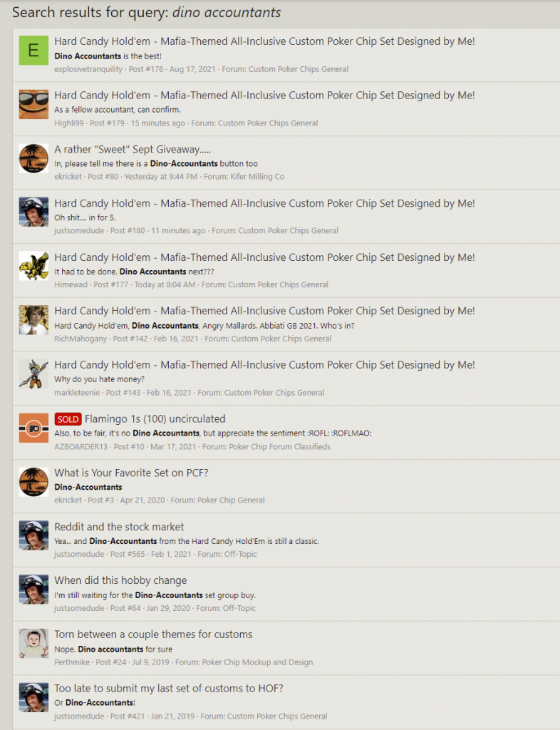Open 'Too late to submit my last set' thread
This screenshot has height=730, width=560.
tap(169, 688)
